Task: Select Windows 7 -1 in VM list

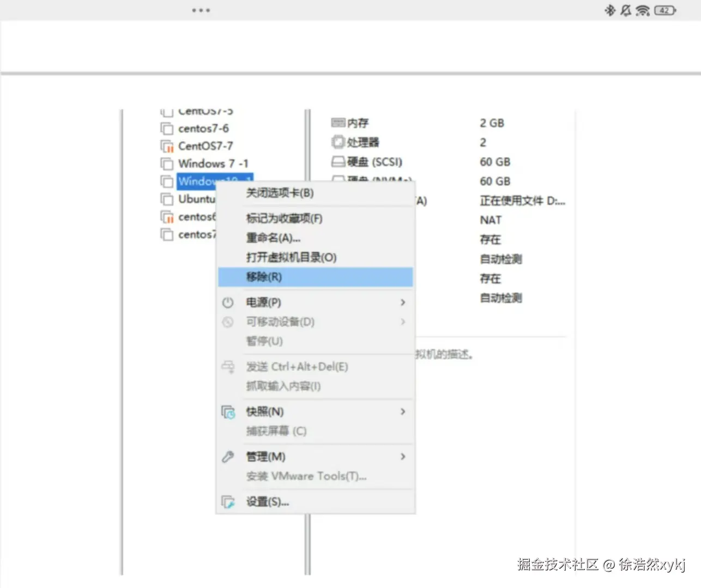Action: pos(213,163)
